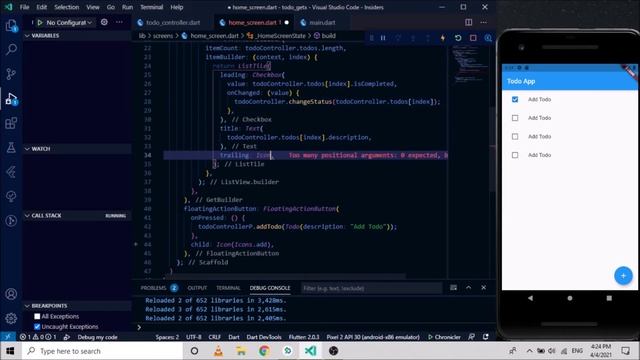
Task: Open Chrome from the taskbar
Action: [264, 351]
